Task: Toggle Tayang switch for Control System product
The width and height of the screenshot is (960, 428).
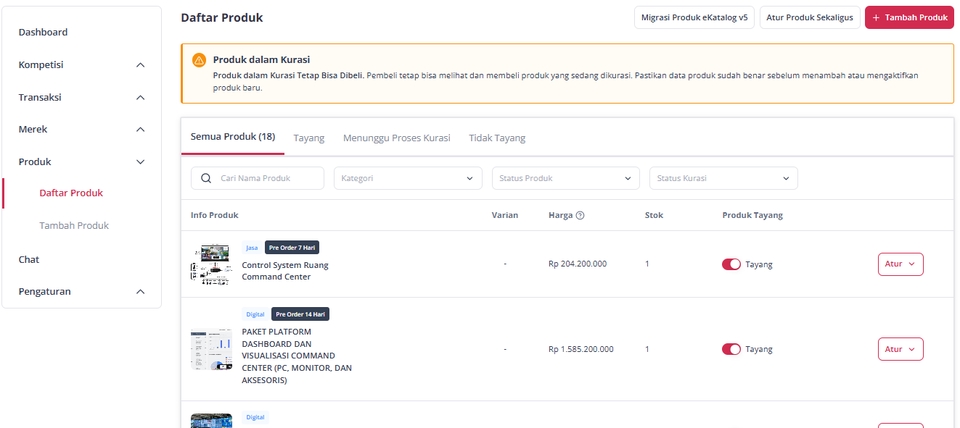Action: 731,264
